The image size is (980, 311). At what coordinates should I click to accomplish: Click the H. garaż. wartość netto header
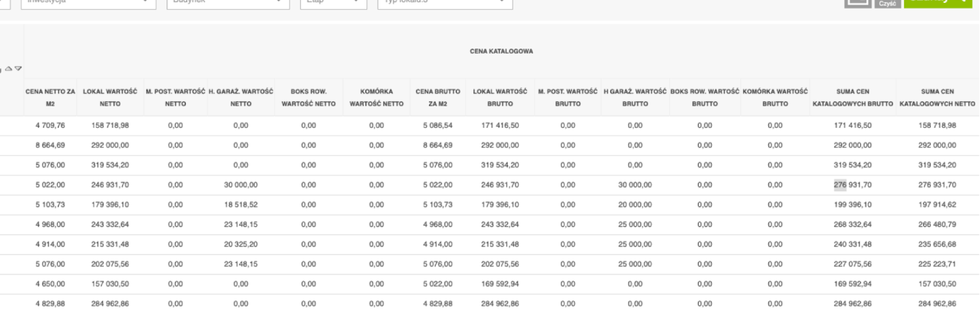pos(241,98)
